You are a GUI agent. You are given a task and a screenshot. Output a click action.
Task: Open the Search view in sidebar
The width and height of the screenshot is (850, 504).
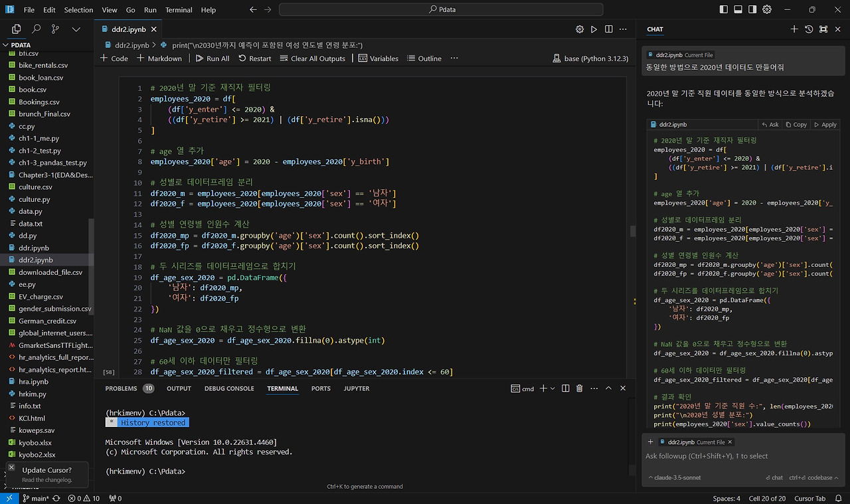[x=37, y=29]
